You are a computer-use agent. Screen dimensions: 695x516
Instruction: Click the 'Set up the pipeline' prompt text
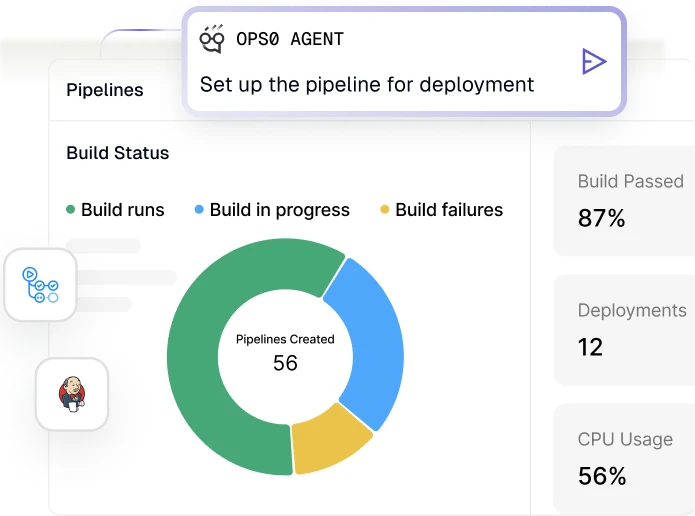click(366, 84)
